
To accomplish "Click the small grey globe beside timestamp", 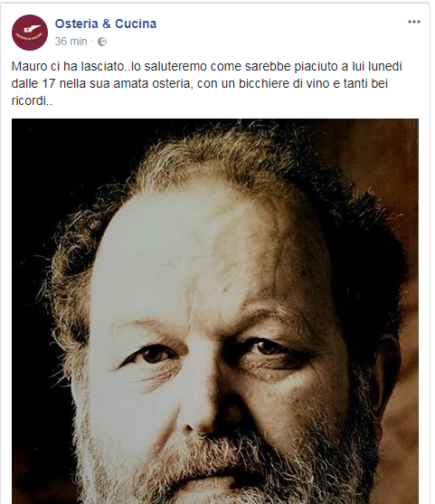I will pyautogui.click(x=102, y=42).
